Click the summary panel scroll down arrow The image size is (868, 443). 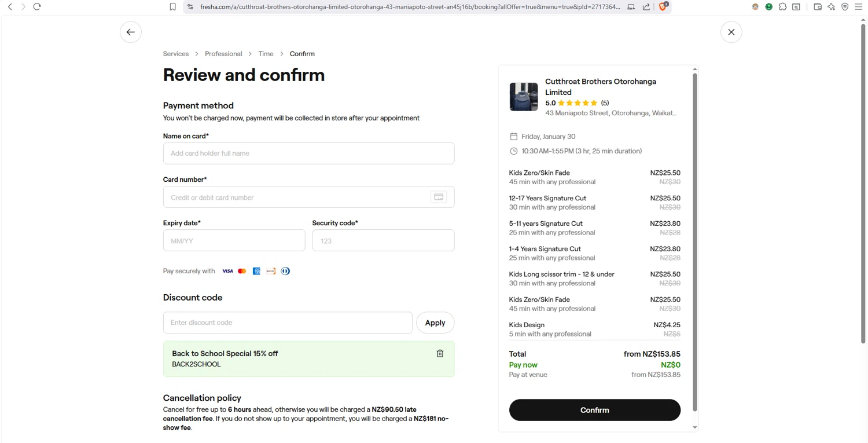coord(695,427)
